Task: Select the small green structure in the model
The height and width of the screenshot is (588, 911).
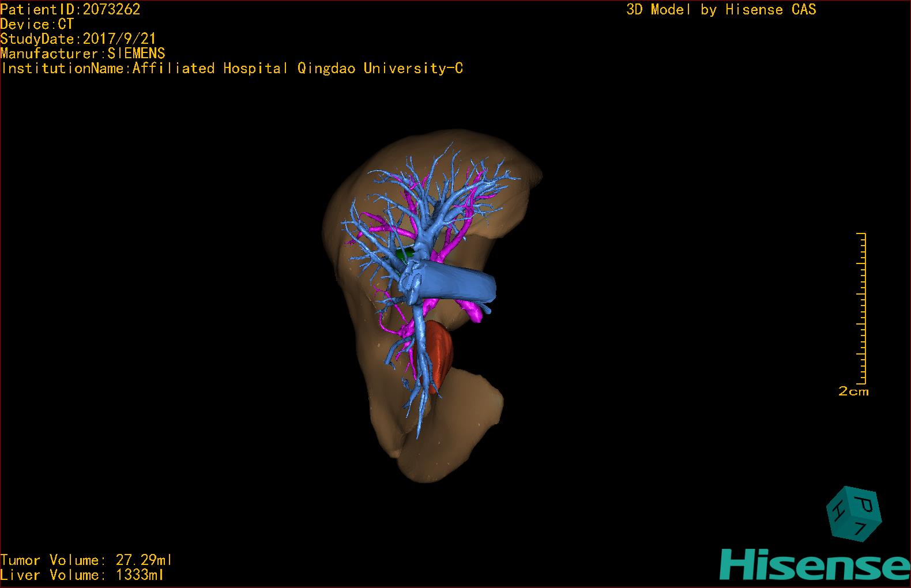Action: tap(405, 254)
